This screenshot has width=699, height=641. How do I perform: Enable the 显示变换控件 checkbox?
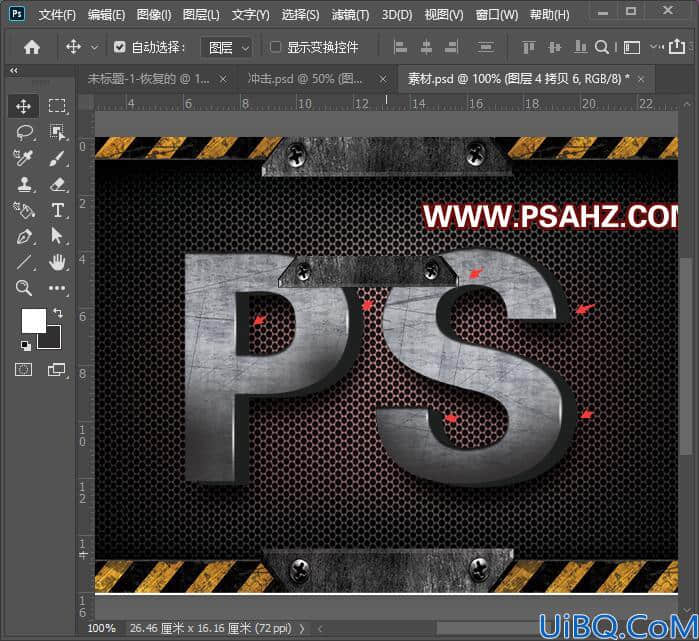point(275,46)
